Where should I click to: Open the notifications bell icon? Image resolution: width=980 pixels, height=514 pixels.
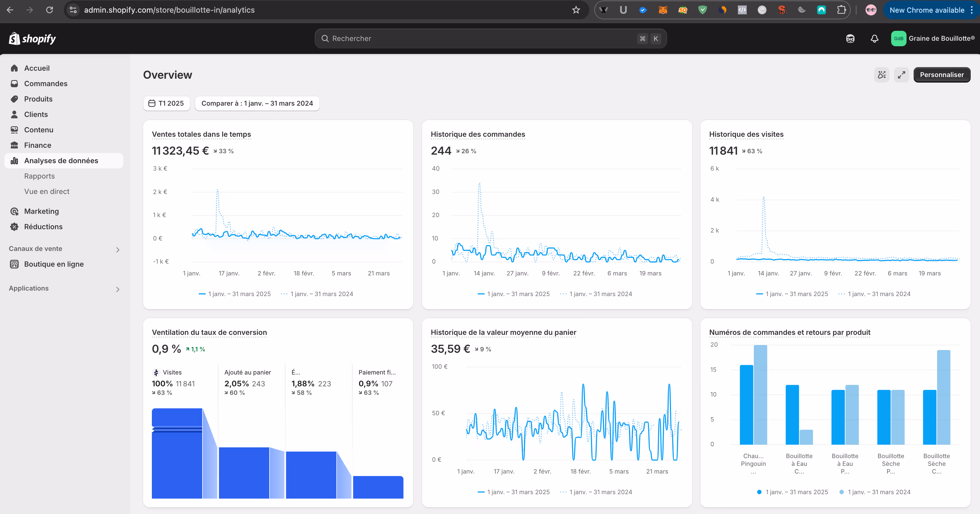[x=874, y=39]
